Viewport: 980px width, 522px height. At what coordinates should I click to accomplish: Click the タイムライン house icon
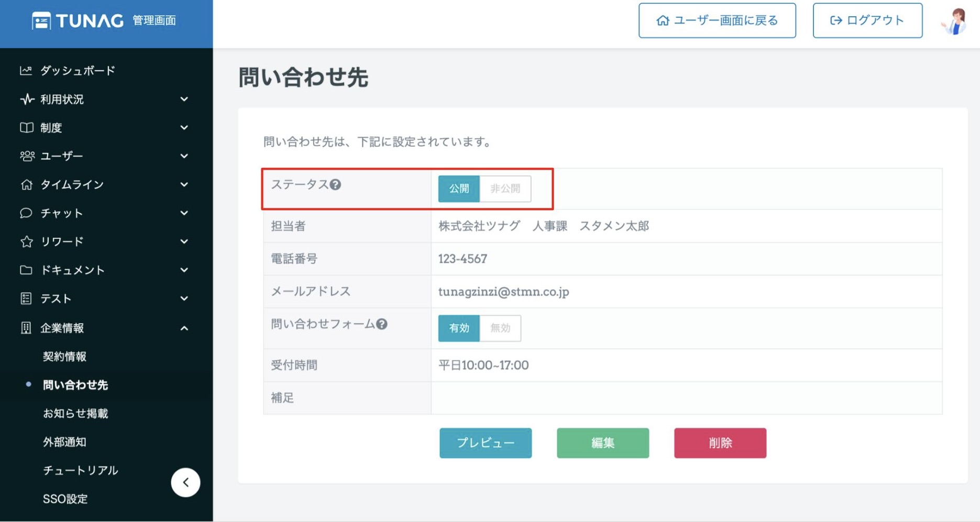coord(26,184)
